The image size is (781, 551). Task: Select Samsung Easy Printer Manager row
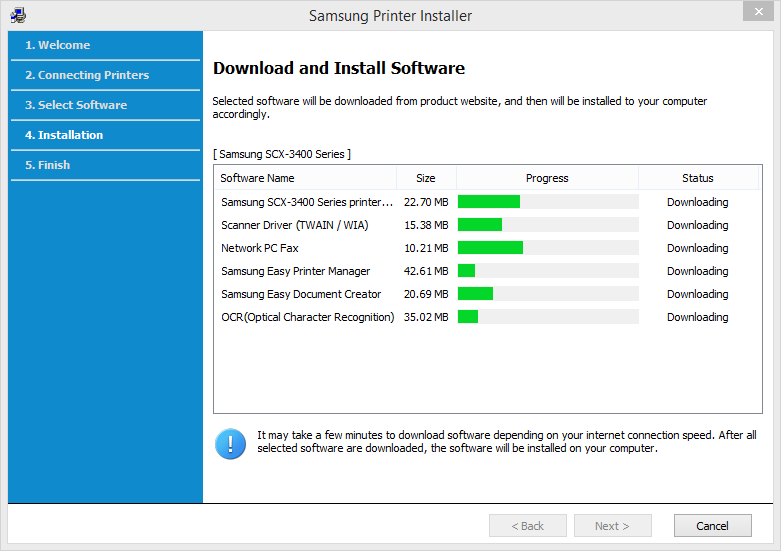tap(296, 271)
